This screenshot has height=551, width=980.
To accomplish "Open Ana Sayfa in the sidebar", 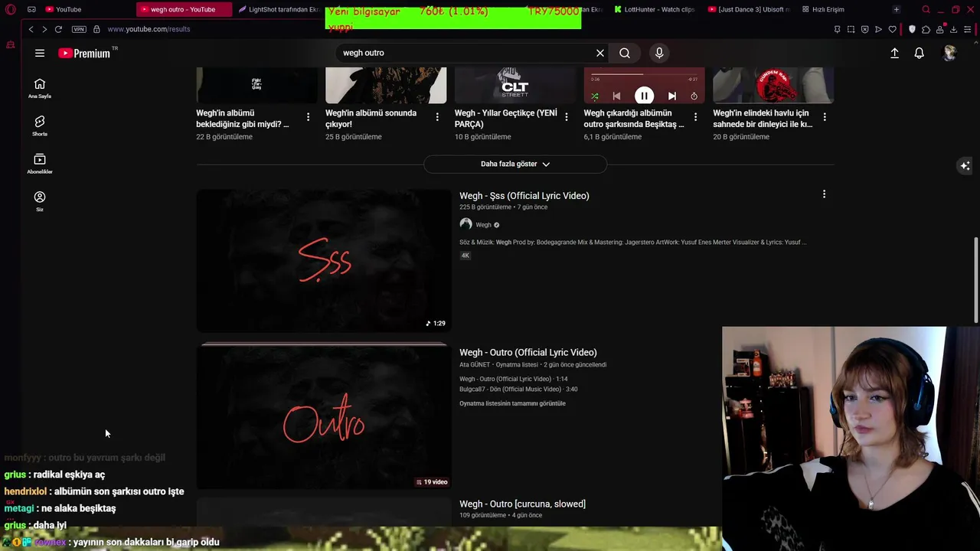I will pyautogui.click(x=40, y=88).
